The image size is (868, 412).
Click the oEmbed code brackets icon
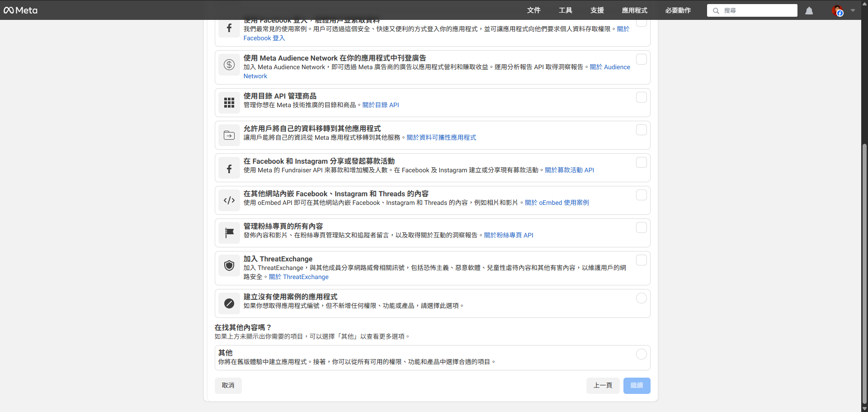click(229, 200)
